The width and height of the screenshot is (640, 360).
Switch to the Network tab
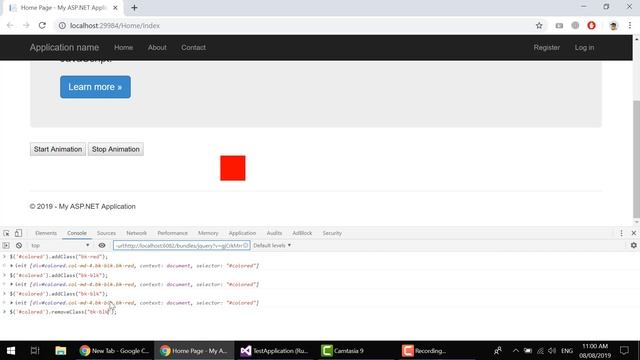coord(136,233)
